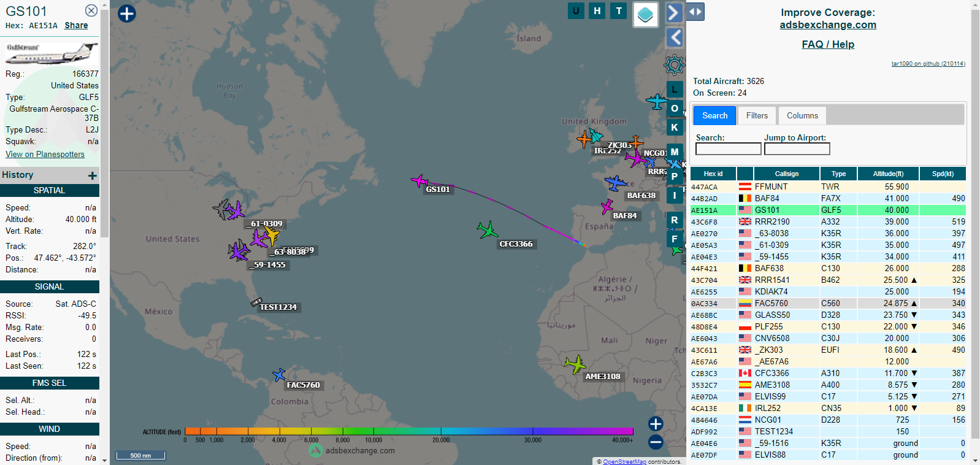
Task: Toggle the M map option button
Action: (x=675, y=152)
